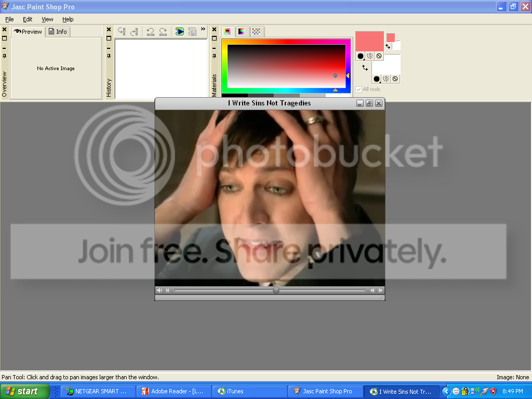Click the grayscale strip below color frame

click(x=286, y=96)
